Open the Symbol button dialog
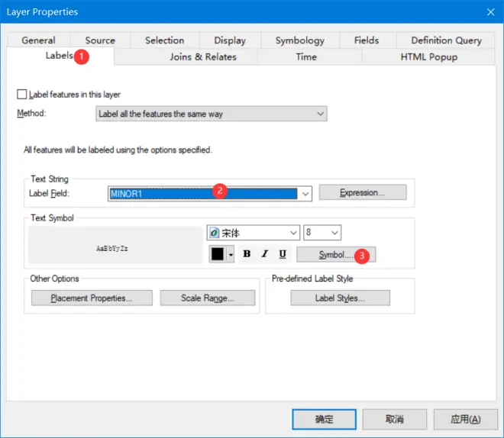This screenshot has width=504, height=438. (336, 255)
